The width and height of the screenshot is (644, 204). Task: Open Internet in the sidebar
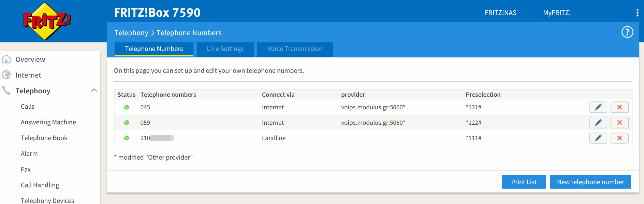click(x=28, y=75)
